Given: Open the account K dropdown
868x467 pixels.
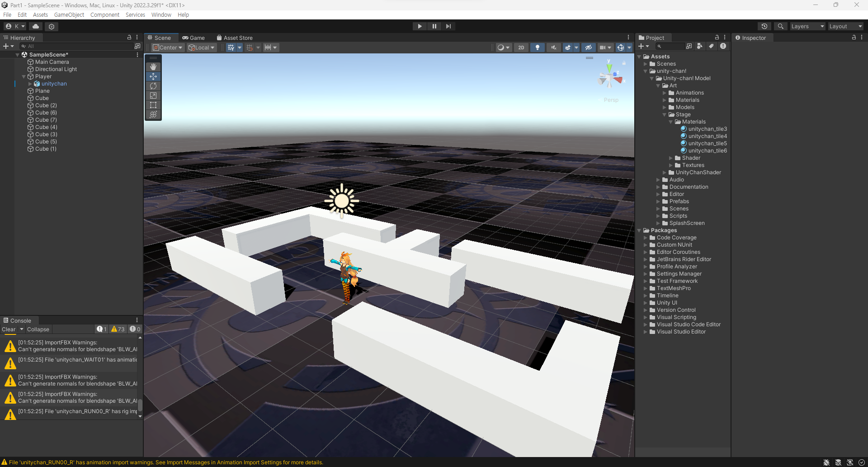Looking at the screenshot, I should [x=15, y=26].
